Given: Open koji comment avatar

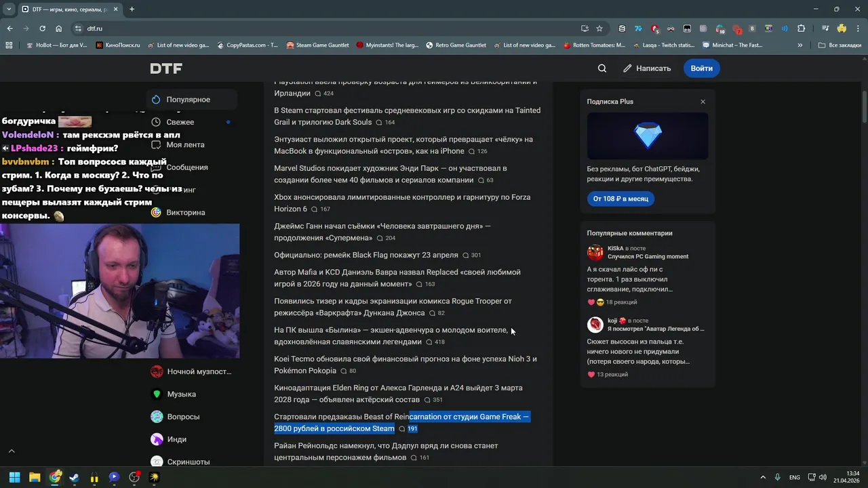Looking at the screenshot, I should pyautogui.click(x=595, y=325).
